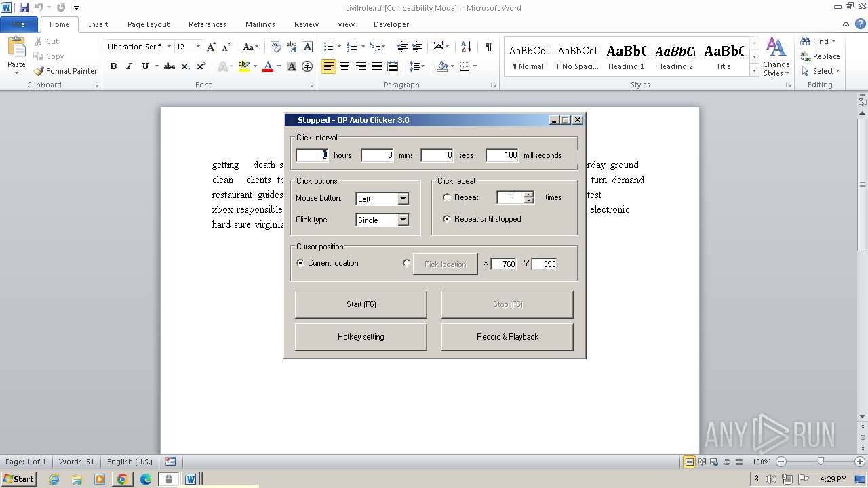Click Save icon in Quick Access Toolbar
868x488 pixels.
(x=24, y=7)
